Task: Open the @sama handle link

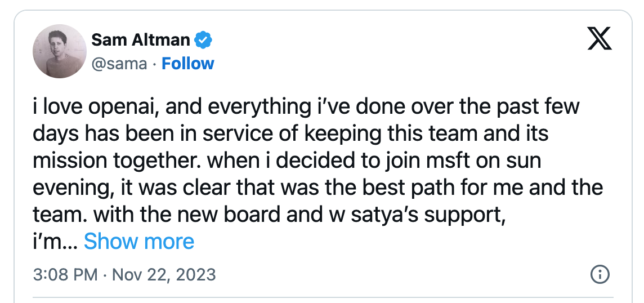Action: pos(119,64)
